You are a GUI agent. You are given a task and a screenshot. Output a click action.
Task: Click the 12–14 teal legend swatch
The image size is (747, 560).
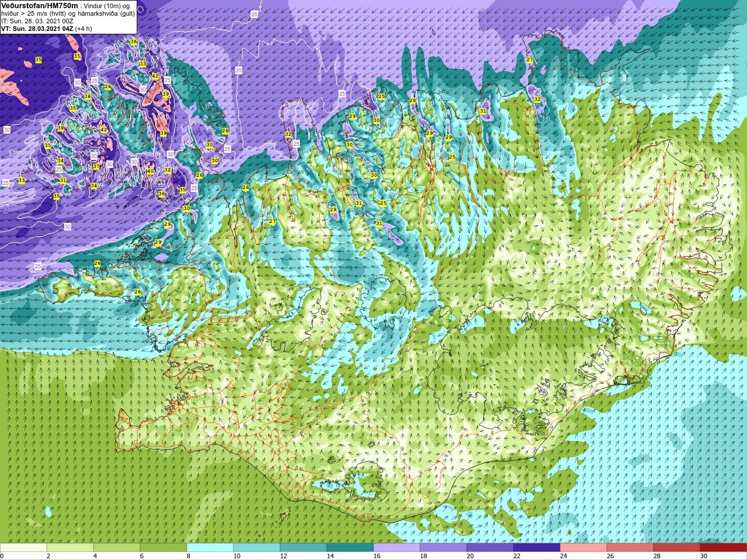(x=303, y=548)
